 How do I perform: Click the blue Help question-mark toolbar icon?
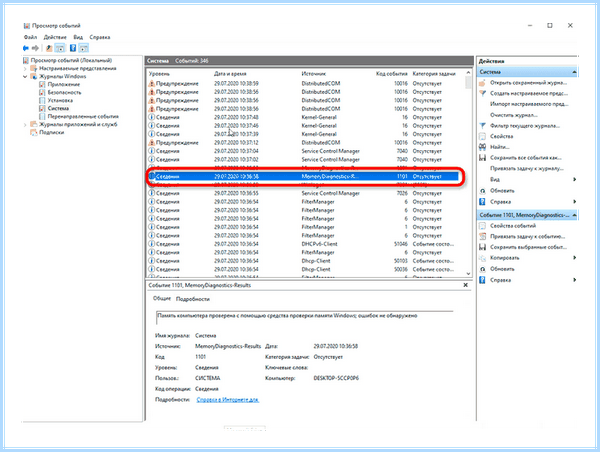click(x=73, y=48)
